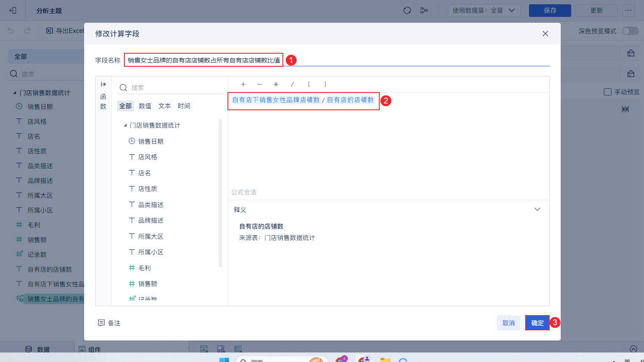Viewport: 644px width, 362px height.
Task: Click the 备注 note icon button
Action: tap(109, 323)
